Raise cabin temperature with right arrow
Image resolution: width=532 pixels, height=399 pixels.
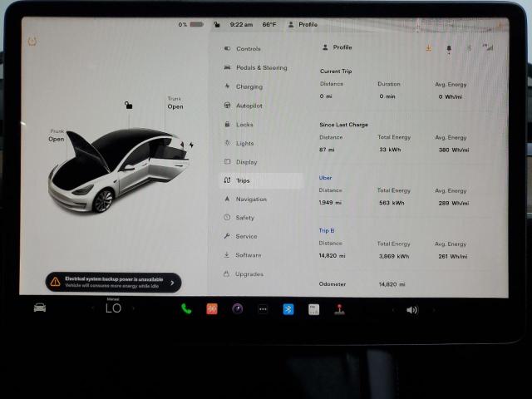tap(134, 308)
